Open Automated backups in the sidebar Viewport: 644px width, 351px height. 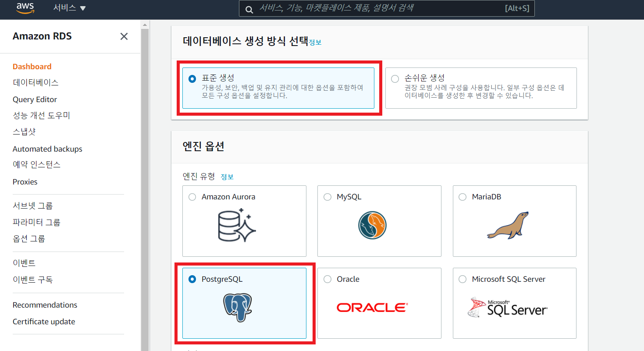47,149
